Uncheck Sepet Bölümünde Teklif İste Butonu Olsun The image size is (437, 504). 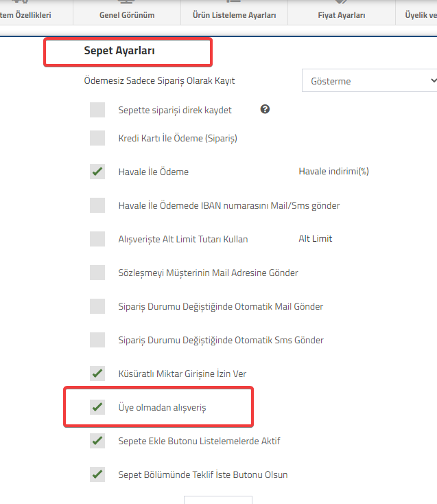[x=97, y=474]
